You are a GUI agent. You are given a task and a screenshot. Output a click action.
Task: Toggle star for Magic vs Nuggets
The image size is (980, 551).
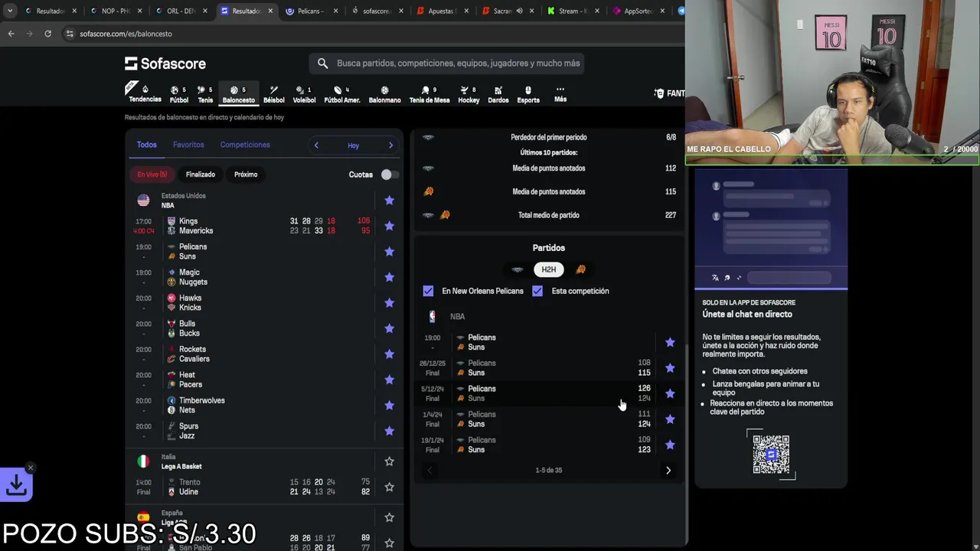point(389,277)
